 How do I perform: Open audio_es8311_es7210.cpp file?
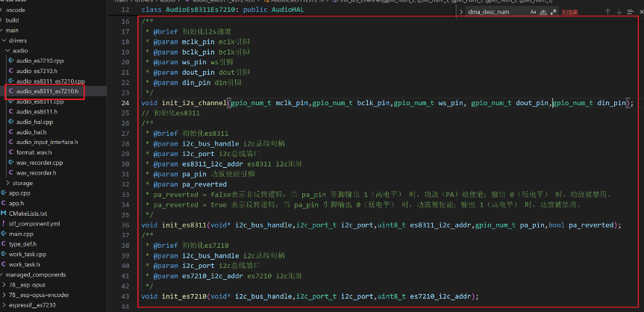[51, 81]
